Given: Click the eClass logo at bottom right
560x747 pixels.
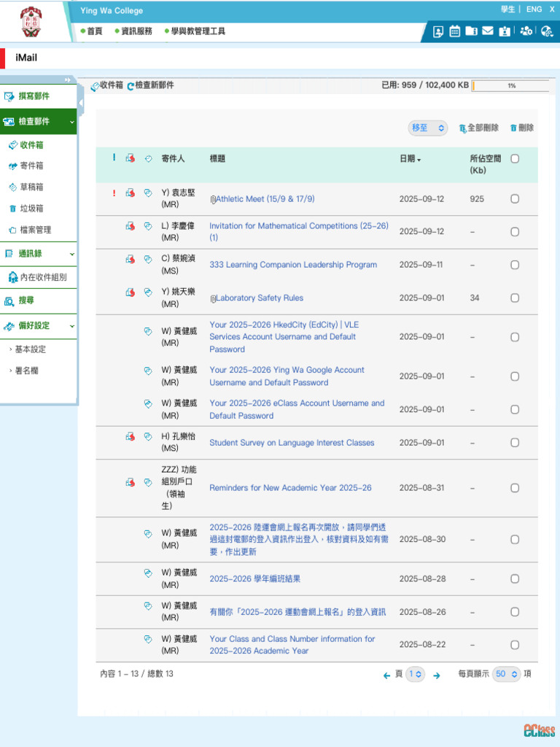Looking at the screenshot, I should click(x=539, y=730).
